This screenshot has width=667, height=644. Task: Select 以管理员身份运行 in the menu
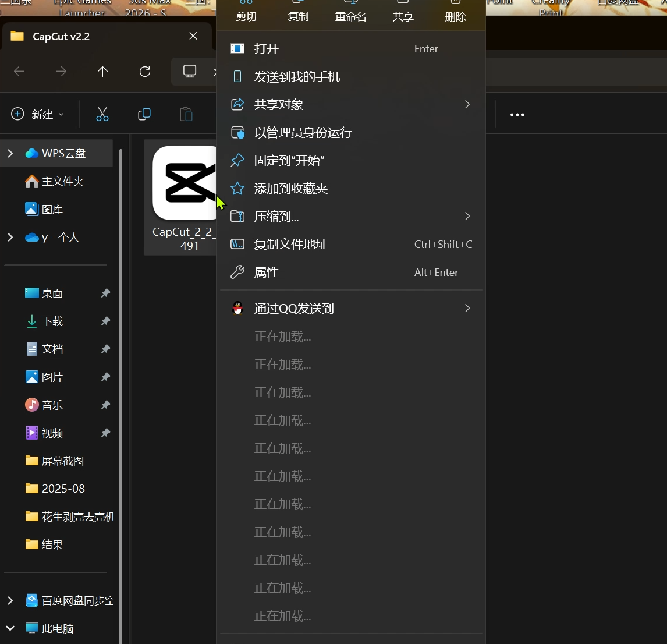pos(352,132)
